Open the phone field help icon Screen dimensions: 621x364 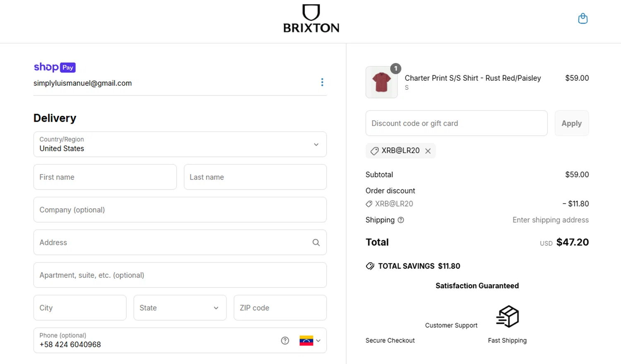click(285, 340)
